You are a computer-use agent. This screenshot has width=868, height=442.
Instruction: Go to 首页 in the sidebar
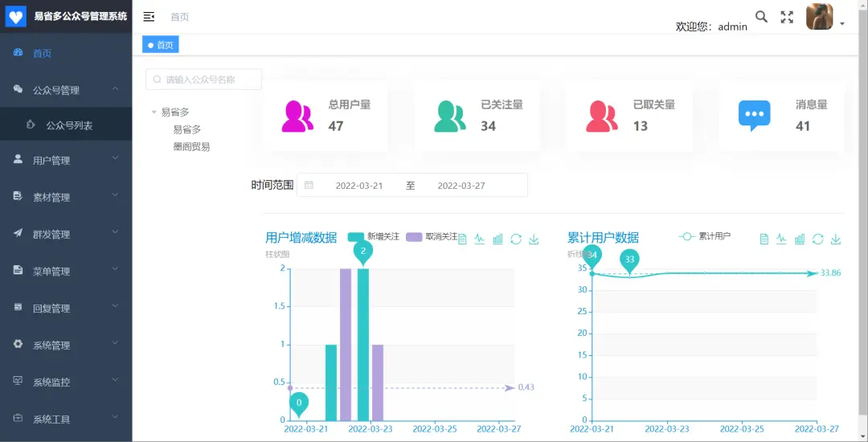66,53
